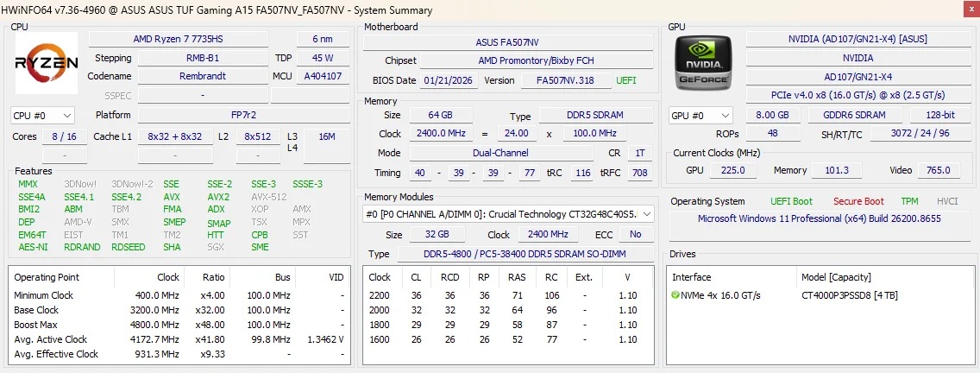Select the Secure Boot indicator
980x373 pixels.
coord(858,201)
